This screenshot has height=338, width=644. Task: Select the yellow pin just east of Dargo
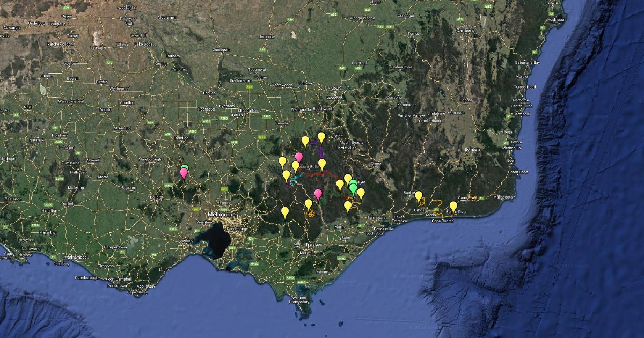point(361,193)
